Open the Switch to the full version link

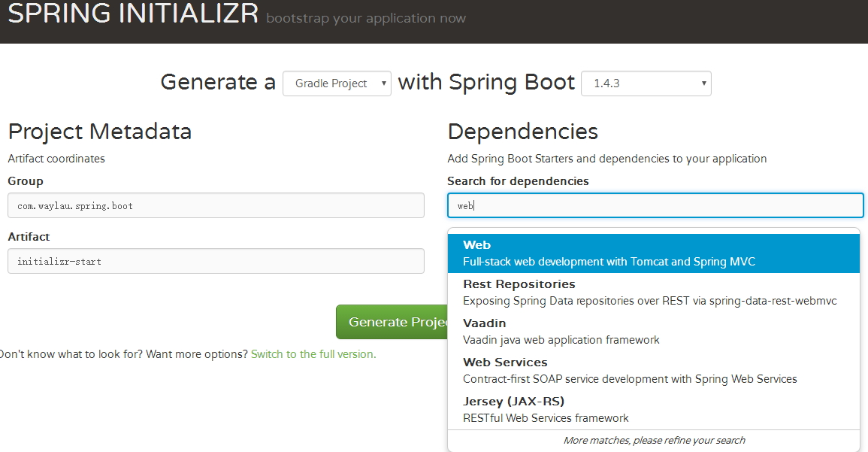click(313, 354)
